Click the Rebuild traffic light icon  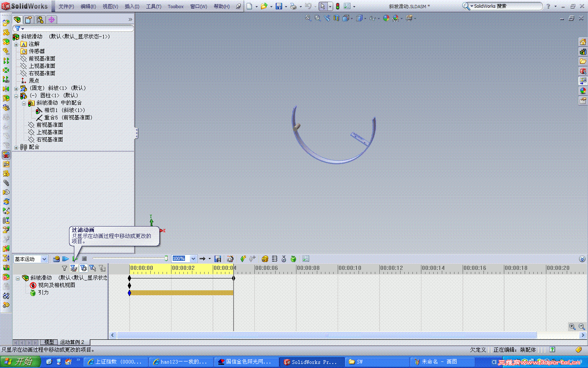(338, 6)
